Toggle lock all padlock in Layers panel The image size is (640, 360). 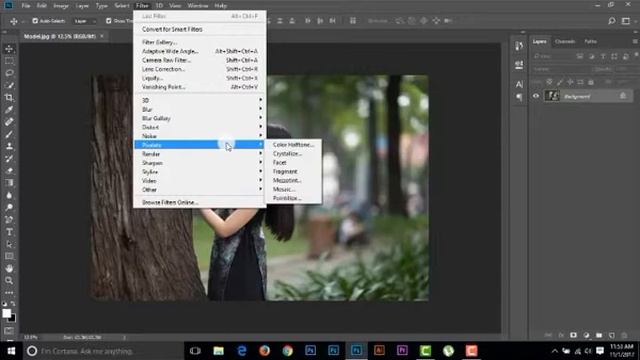(x=591, y=82)
